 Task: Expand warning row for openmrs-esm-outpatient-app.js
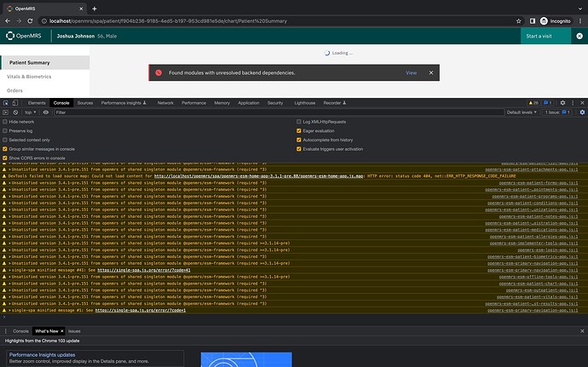9,290
